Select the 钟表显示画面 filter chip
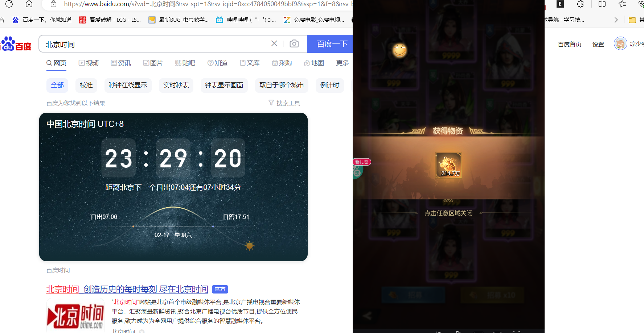This screenshot has width=644, height=333. click(x=224, y=85)
